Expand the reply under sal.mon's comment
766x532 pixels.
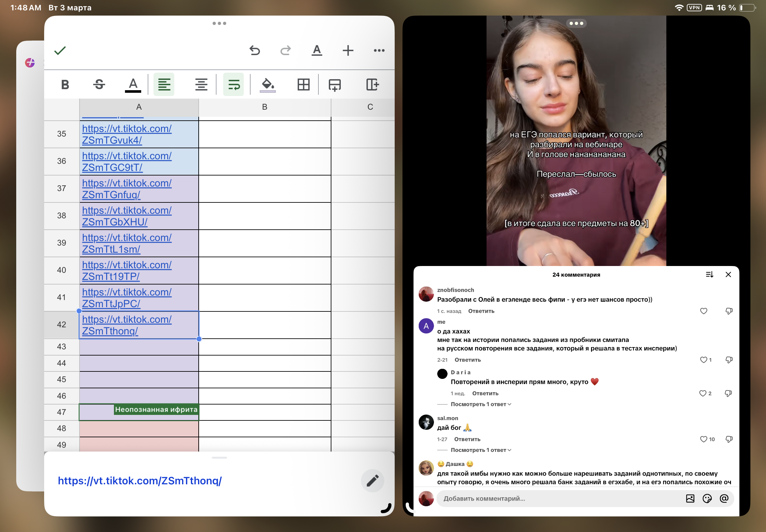click(x=481, y=450)
